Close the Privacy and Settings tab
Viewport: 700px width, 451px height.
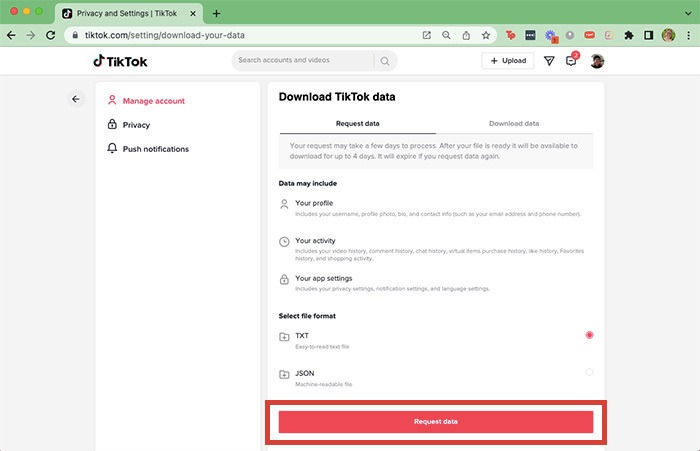pyautogui.click(x=193, y=13)
